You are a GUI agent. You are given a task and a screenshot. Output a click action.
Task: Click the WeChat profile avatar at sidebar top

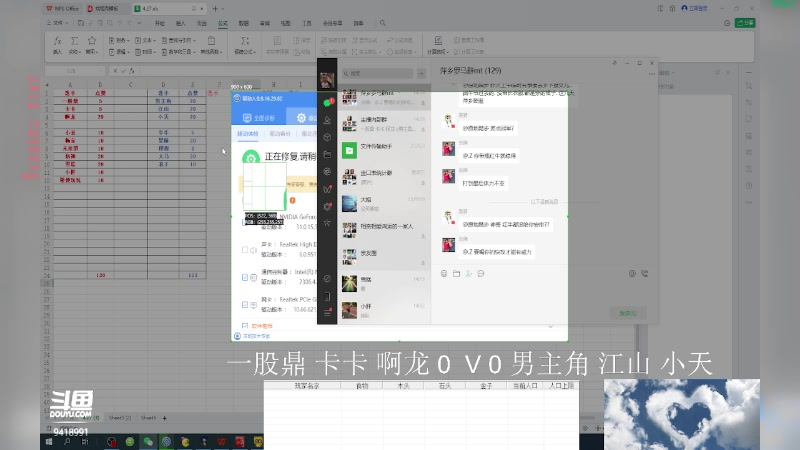tap(327, 80)
